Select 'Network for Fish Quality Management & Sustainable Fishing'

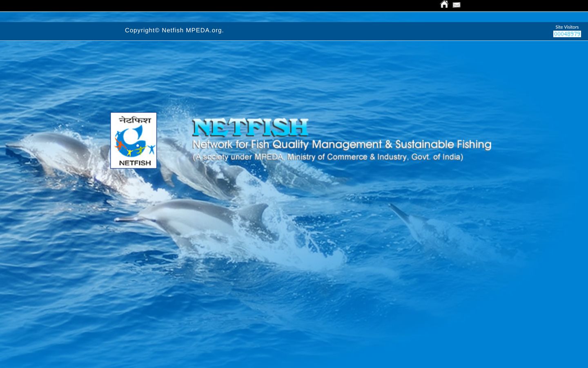point(342,144)
